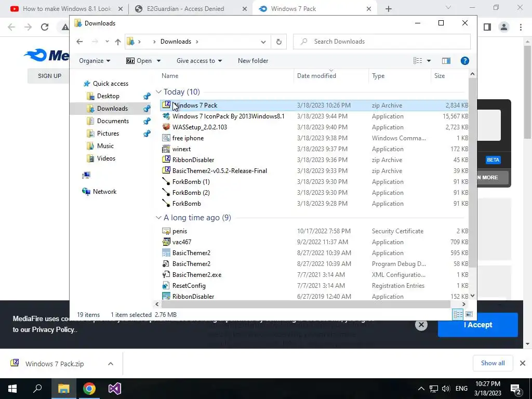Open recent locations dropdown arrow
532x399 pixels.
pyautogui.click(x=107, y=42)
